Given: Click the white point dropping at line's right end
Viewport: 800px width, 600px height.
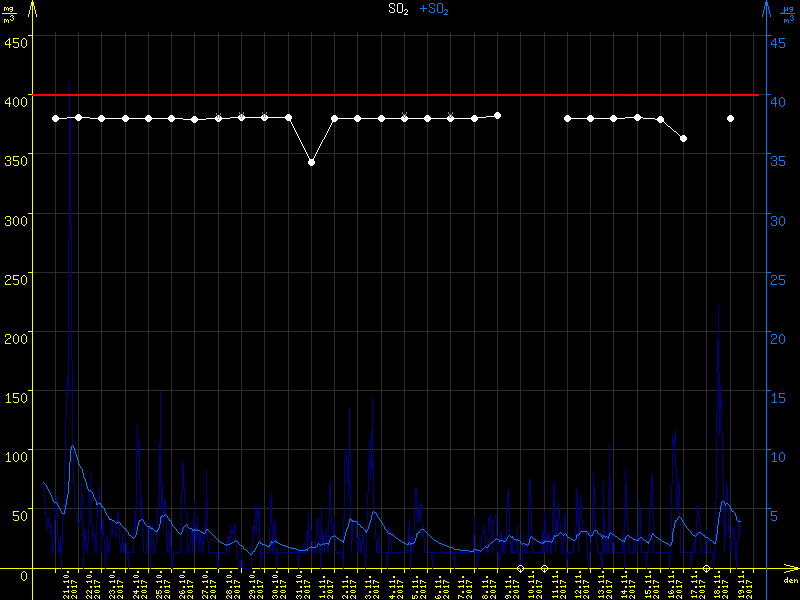Looking at the screenshot, I should [683, 138].
